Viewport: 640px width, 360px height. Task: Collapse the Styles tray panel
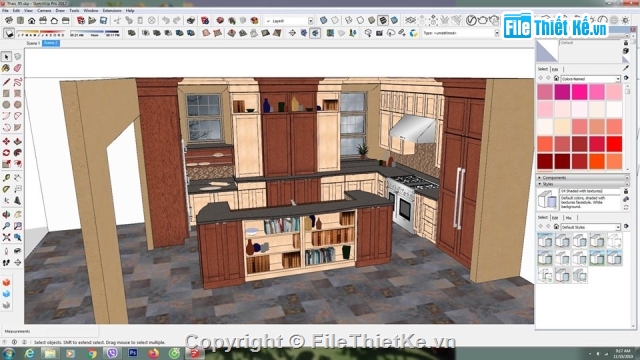[582, 184]
